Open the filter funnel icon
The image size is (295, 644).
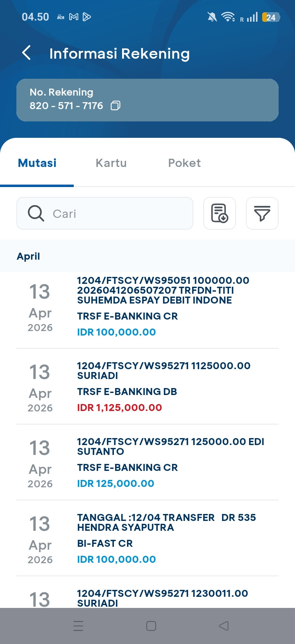[x=262, y=213]
